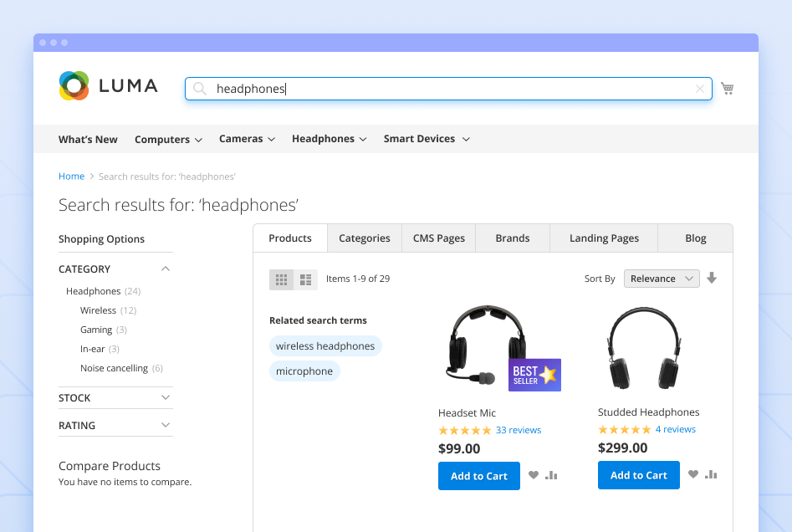Click the Best Seller badge on Headset Mic
This screenshot has width=792, height=532.
(x=534, y=375)
